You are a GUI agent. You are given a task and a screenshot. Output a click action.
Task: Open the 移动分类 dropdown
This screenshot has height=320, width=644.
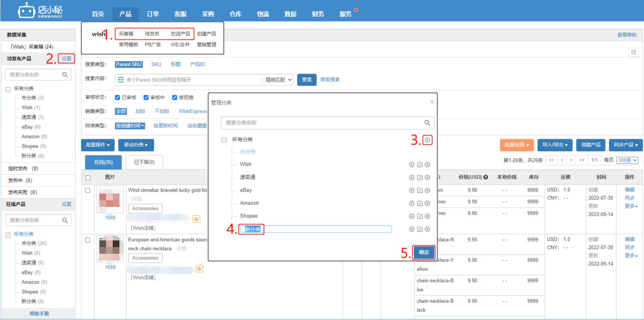click(136, 145)
